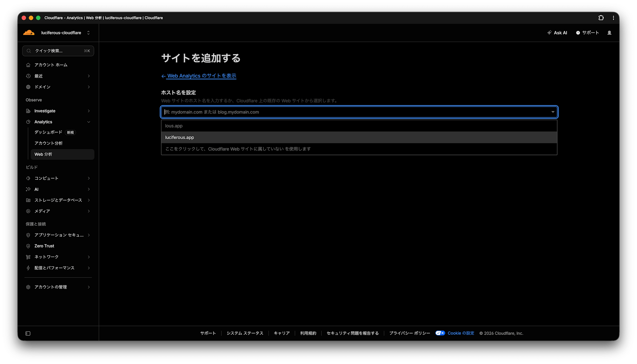637x364 pixels.
Task: Click the アカウントの管理 gear icon
Action: pyautogui.click(x=28, y=287)
